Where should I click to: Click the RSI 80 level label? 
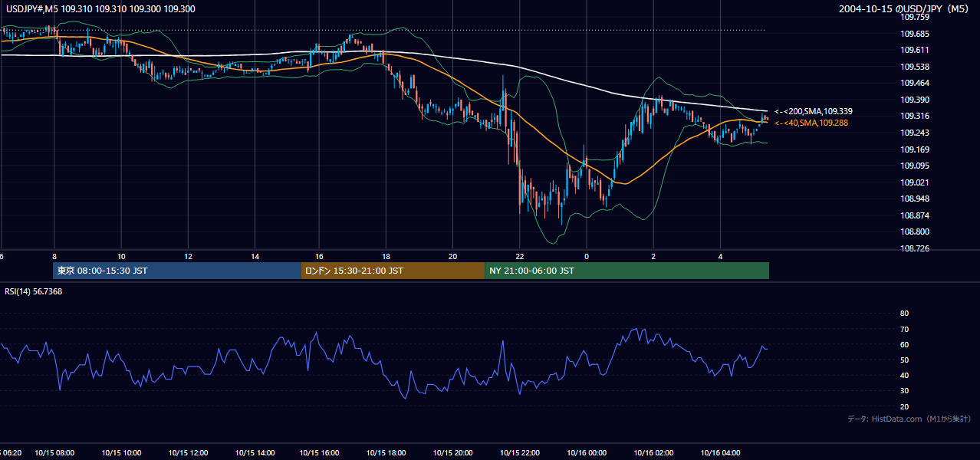(904, 314)
